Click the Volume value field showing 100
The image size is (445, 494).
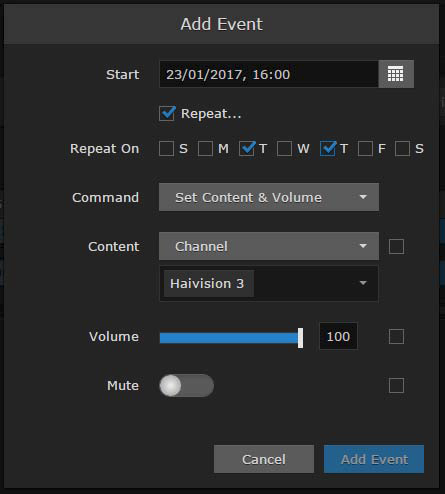pyautogui.click(x=338, y=336)
